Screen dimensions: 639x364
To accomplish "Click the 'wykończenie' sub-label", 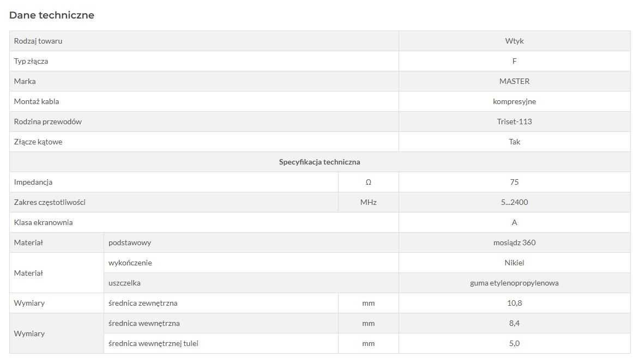I will (x=130, y=263).
